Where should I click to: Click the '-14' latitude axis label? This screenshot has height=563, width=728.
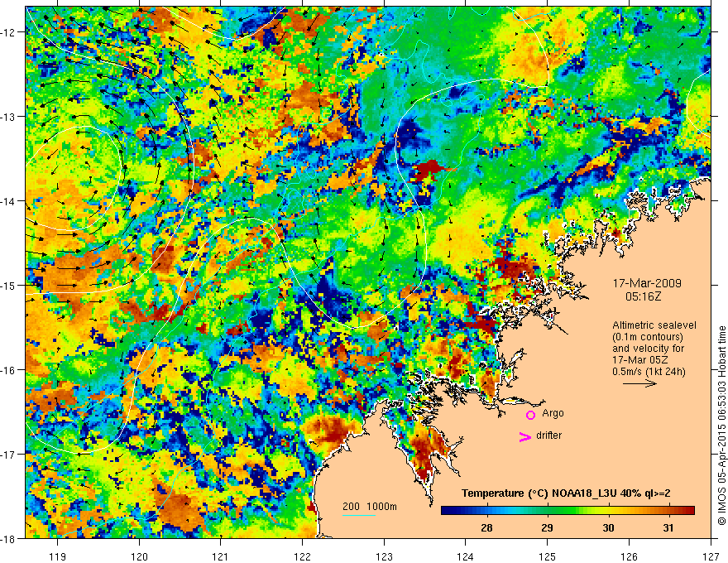8,201
